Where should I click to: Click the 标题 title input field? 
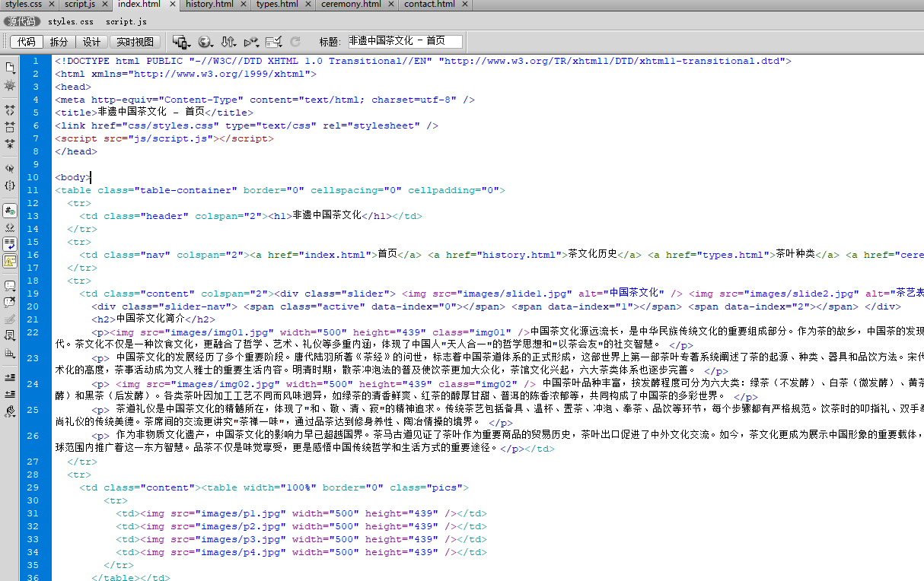[404, 42]
